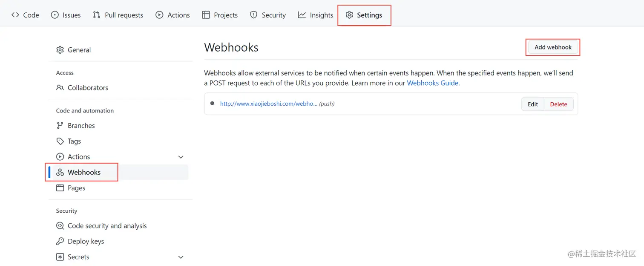This screenshot has width=644, height=266.
Task: Click the Issues circle icon
Action: [x=55, y=15]
